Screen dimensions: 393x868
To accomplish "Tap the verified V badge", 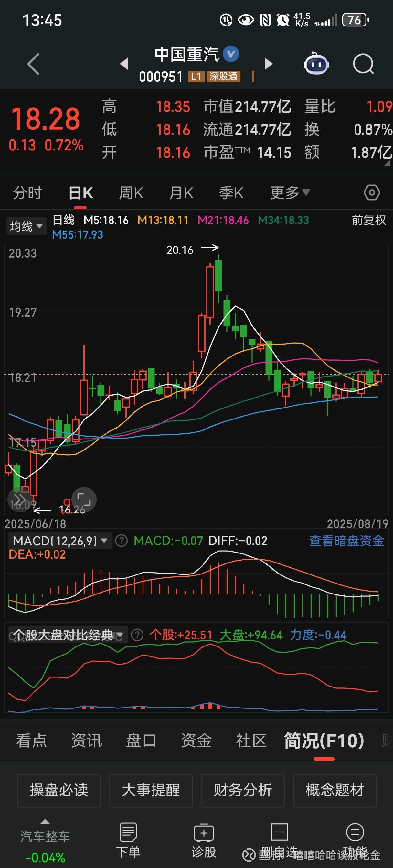I will pyautogui.click(x=231, y=54).
